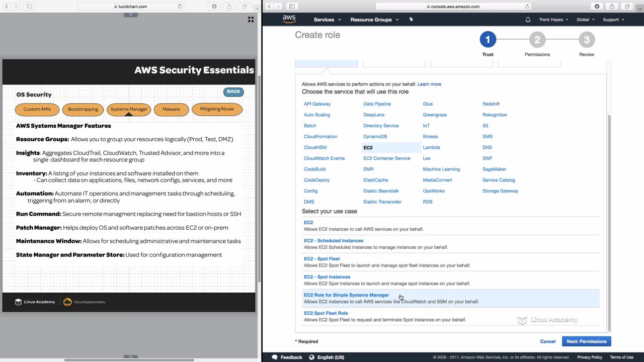Viewport: 644px width, 362px height.
Task: Choose the Redshift service
Action: [x=491, y=104]
